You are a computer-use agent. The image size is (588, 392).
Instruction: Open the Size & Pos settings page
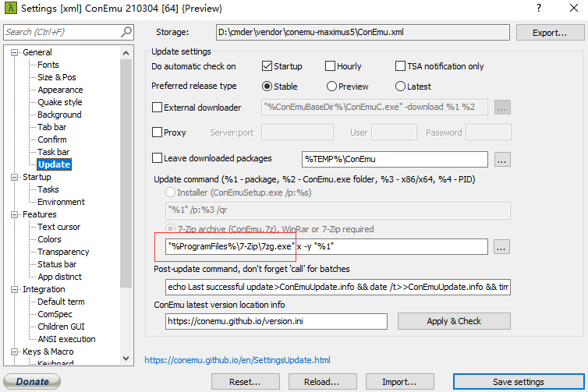point(57,77)
